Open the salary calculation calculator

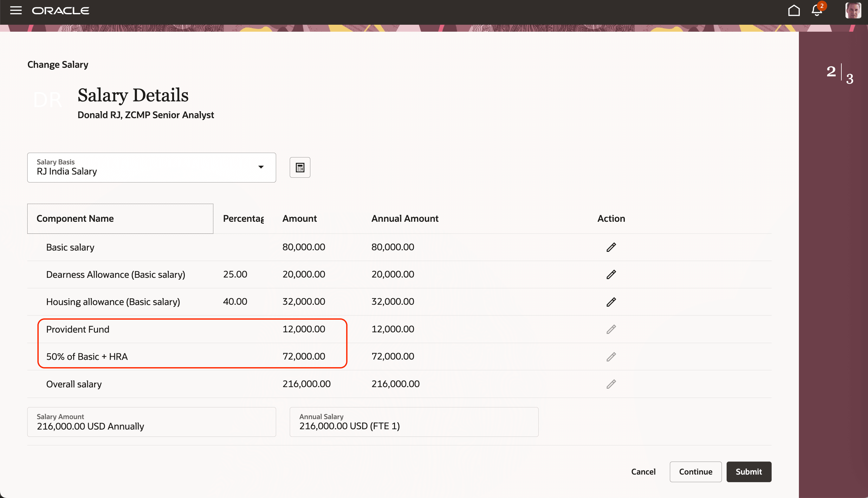300,167
